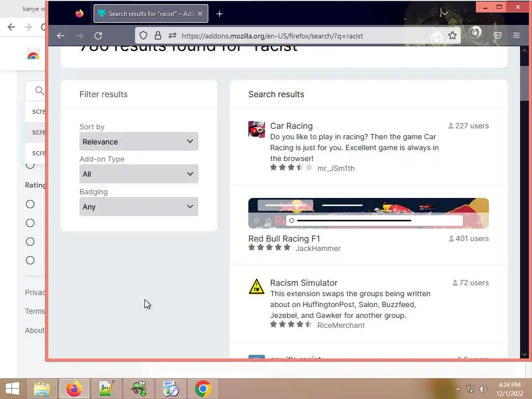Open the Racism Simulator add-on link
Screen dimensions: 532x399
point(303,283)
